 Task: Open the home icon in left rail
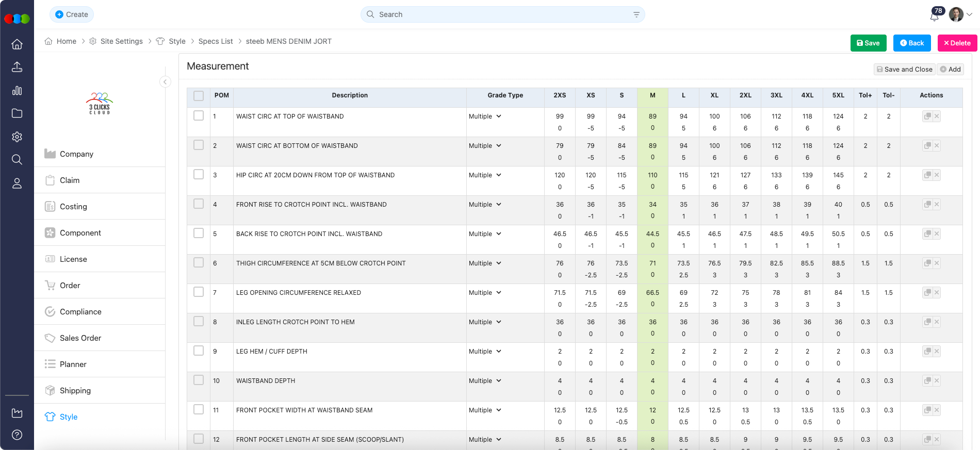(x=17, y=44)
